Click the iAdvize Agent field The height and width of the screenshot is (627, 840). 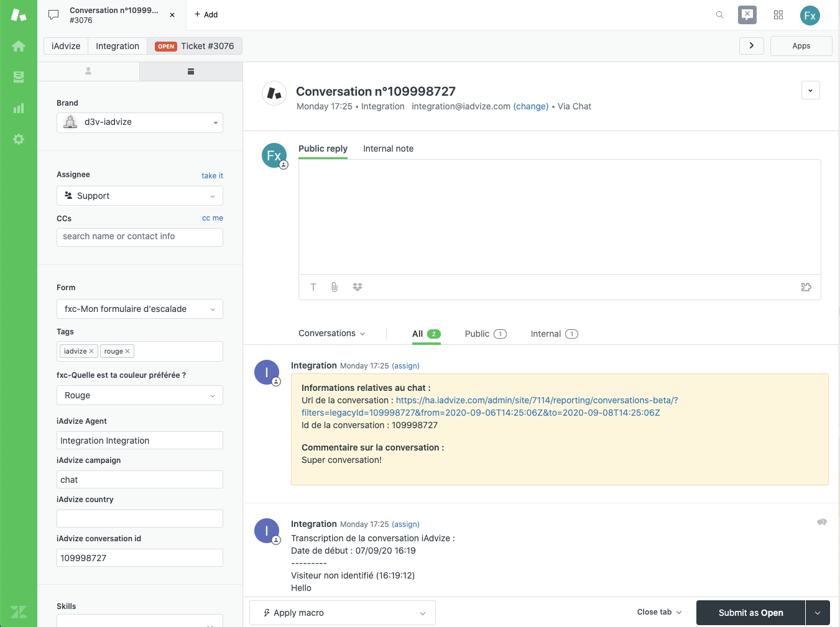tap(140, 441)
